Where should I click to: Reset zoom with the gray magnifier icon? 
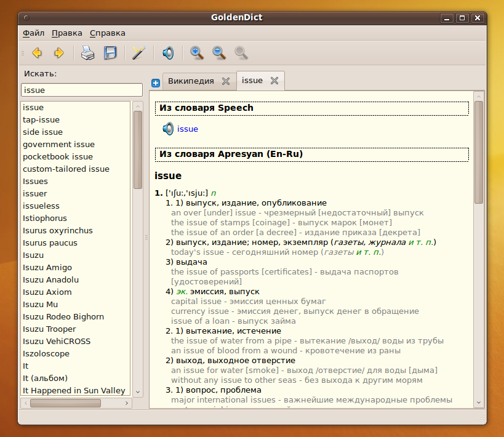[241, 53]
